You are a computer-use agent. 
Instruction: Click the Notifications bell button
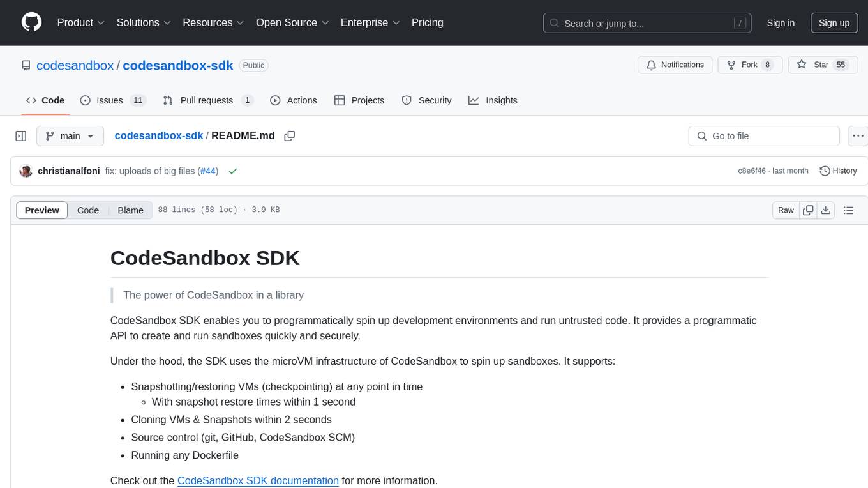675,65
